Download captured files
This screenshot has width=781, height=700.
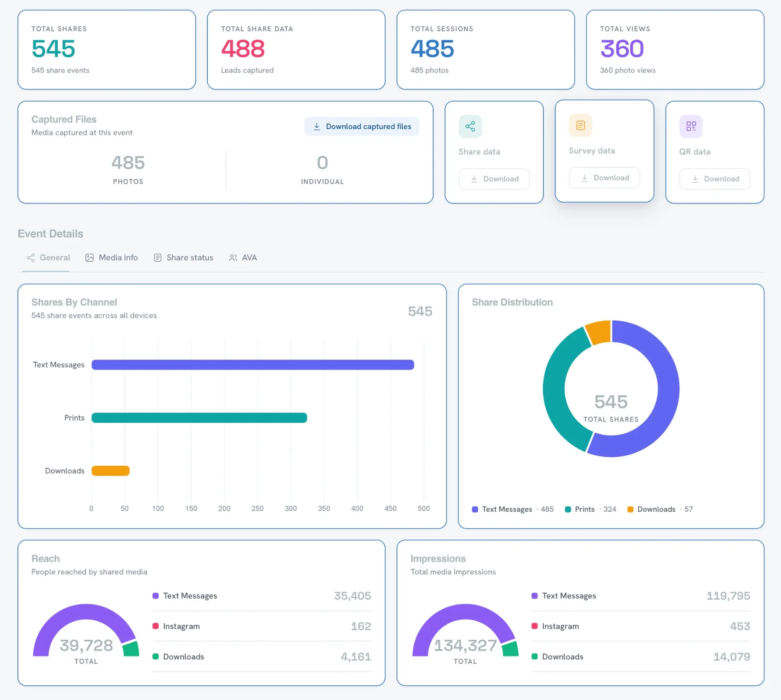[x=362, y=126]
